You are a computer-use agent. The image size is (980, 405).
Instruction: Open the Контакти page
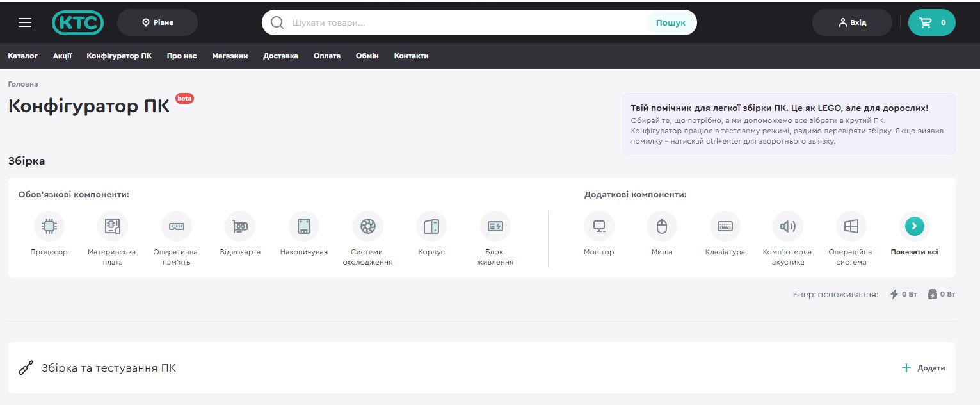pos(411,56)
